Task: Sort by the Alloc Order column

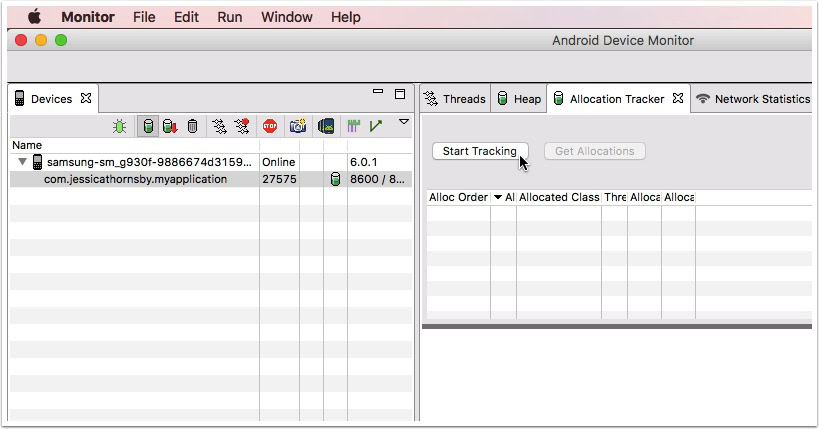Action: tap(458, 198)
